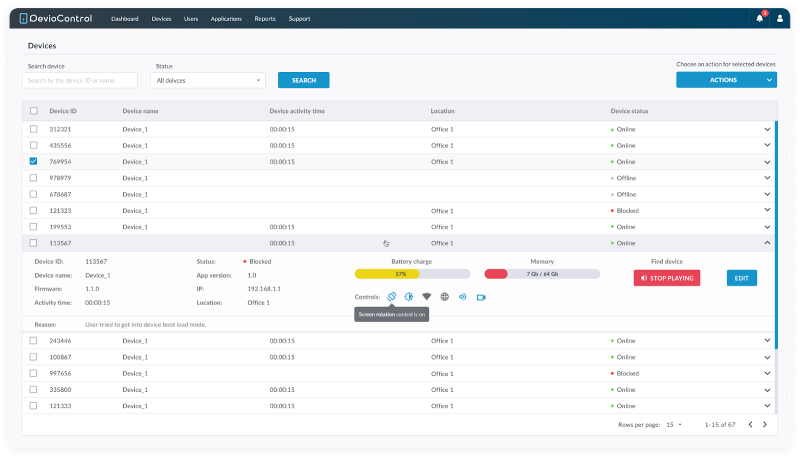Viewport: 800px width, 459px height.
Task: Click the Location column header
Action: (x=442, y=111)
